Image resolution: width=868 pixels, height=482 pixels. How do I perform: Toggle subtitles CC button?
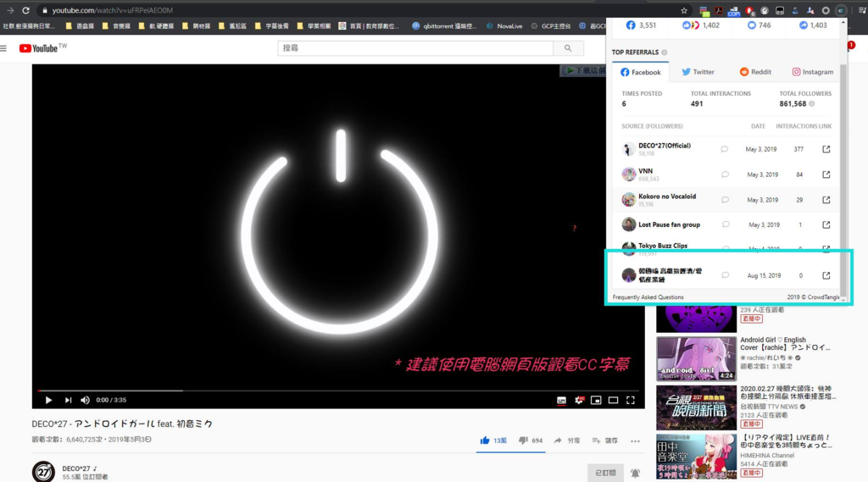[x=561, y=400]
